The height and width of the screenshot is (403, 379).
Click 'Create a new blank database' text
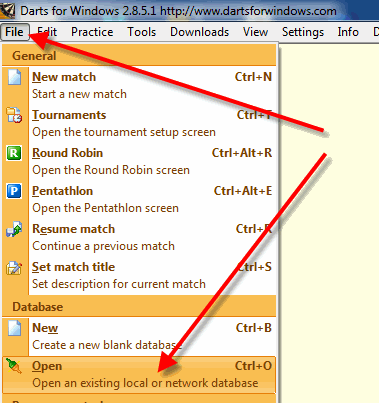click(x=107, y=345)
